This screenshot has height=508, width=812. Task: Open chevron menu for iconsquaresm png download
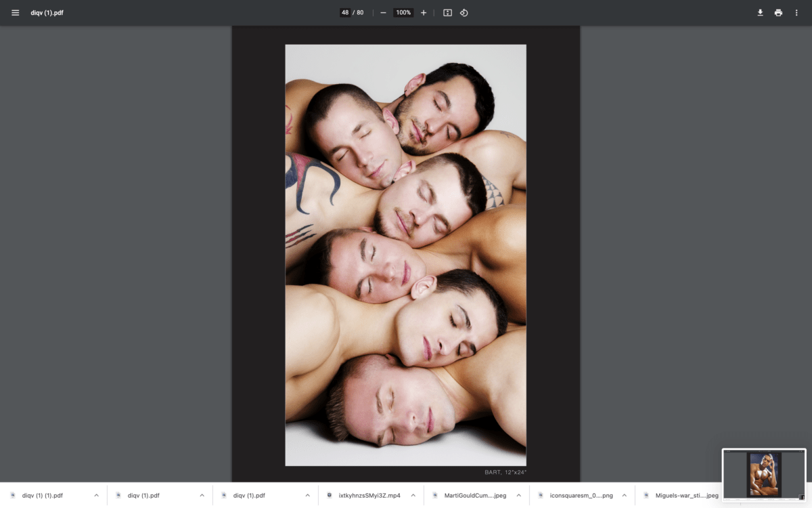(x=624, y=495)
